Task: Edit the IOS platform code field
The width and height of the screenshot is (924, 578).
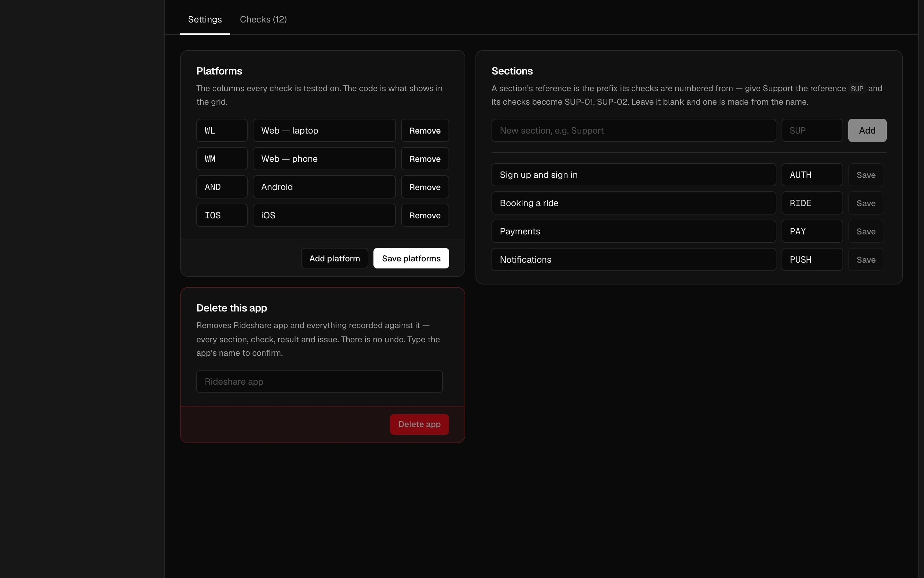Action: (222, 215)
